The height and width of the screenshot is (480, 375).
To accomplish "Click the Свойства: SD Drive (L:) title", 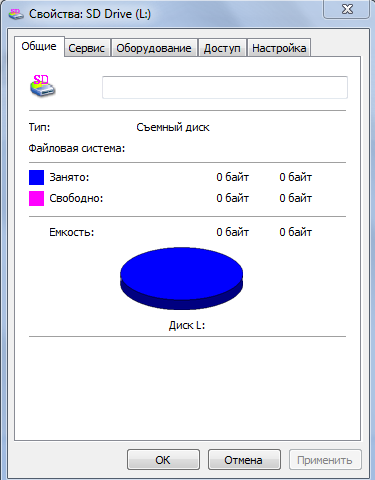I will [x=90, y=14].
